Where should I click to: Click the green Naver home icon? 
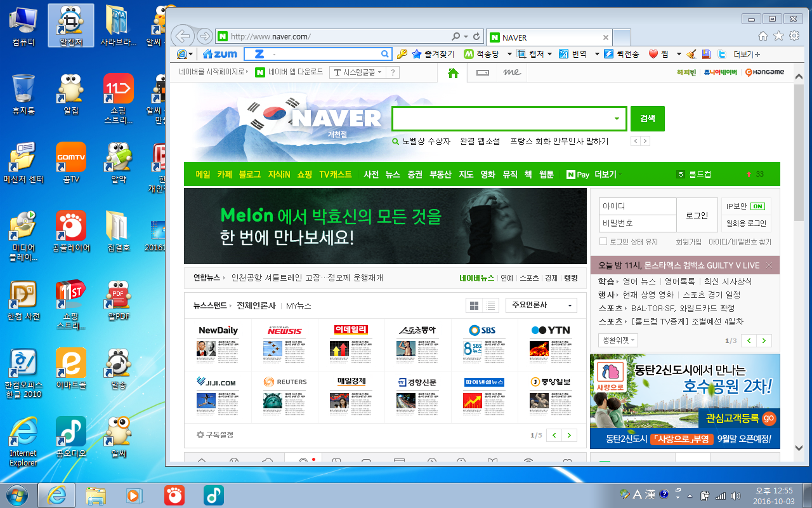click(453, 73)
